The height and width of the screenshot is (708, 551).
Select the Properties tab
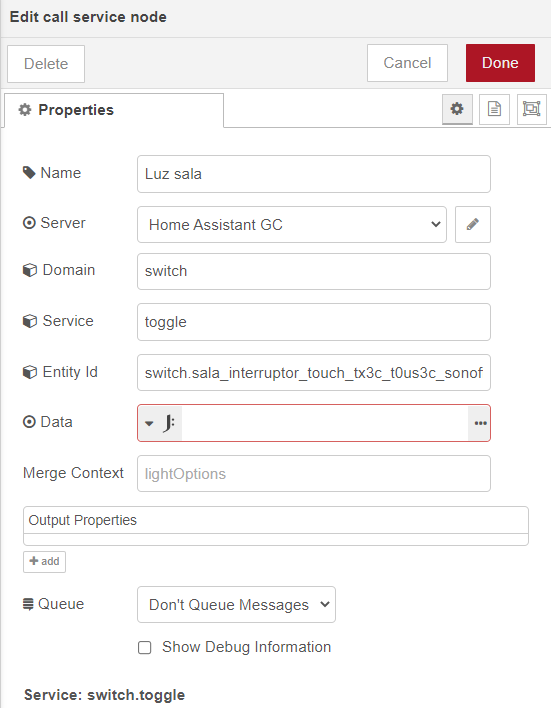click(x=114, y=110)
